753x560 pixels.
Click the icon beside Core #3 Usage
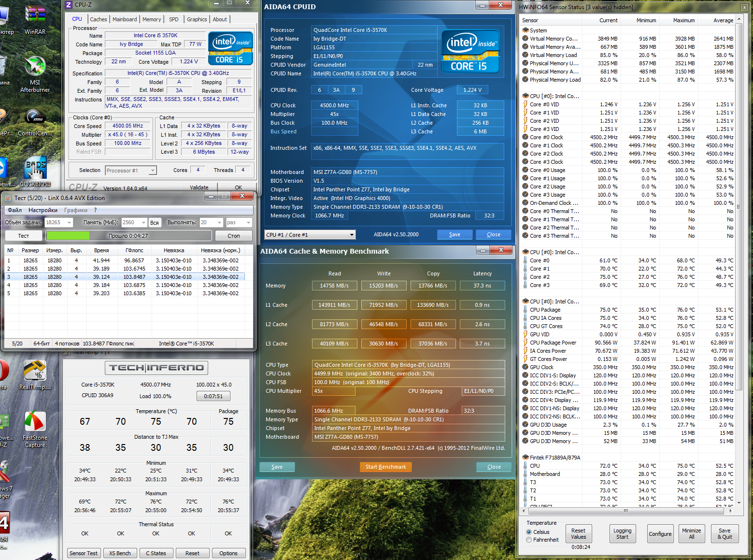[526, 194]
